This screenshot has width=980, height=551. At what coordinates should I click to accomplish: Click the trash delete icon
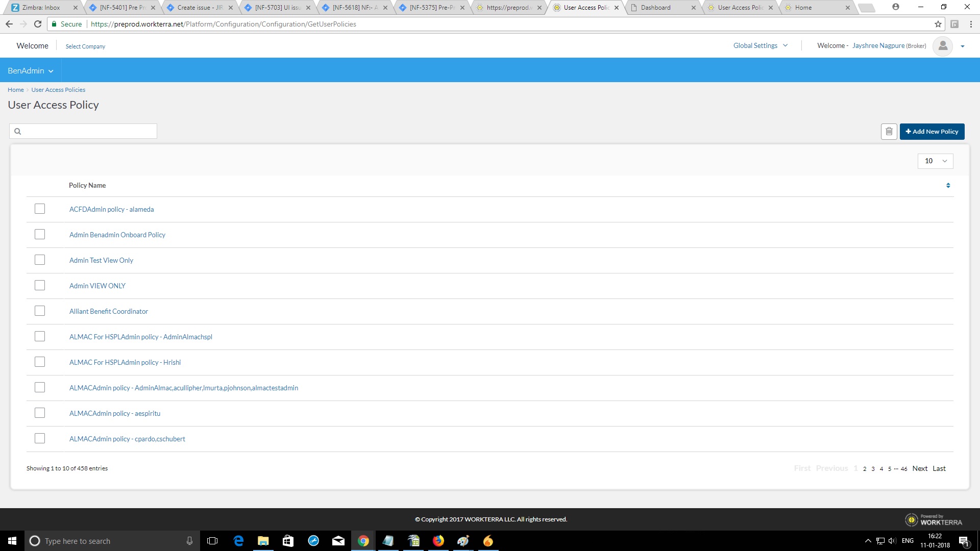[889, 132]
